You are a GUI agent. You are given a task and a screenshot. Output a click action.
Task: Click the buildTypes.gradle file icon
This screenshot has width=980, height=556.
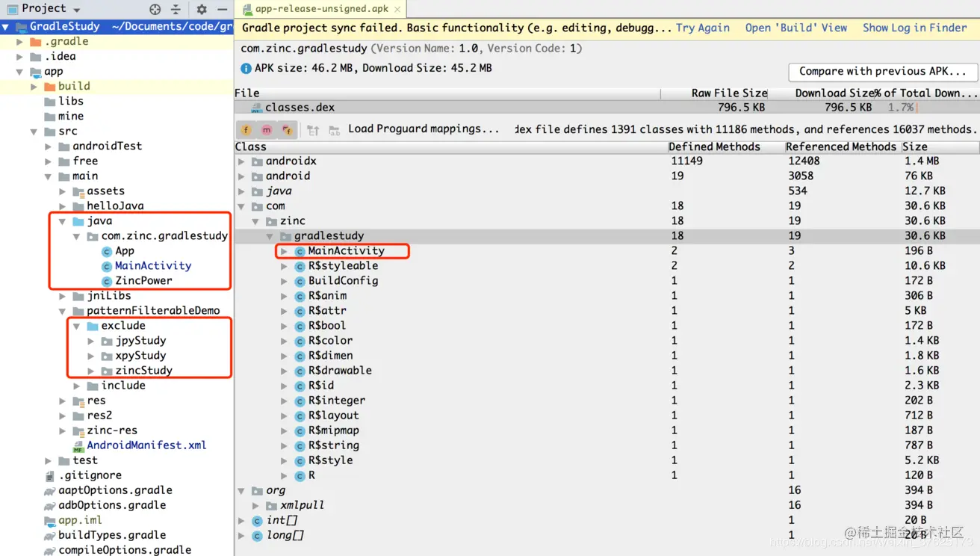(x=49, y=535)
